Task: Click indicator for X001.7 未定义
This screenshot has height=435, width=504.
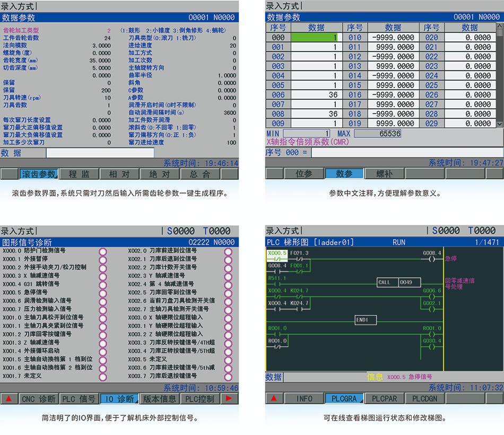Action: point(103,377)
